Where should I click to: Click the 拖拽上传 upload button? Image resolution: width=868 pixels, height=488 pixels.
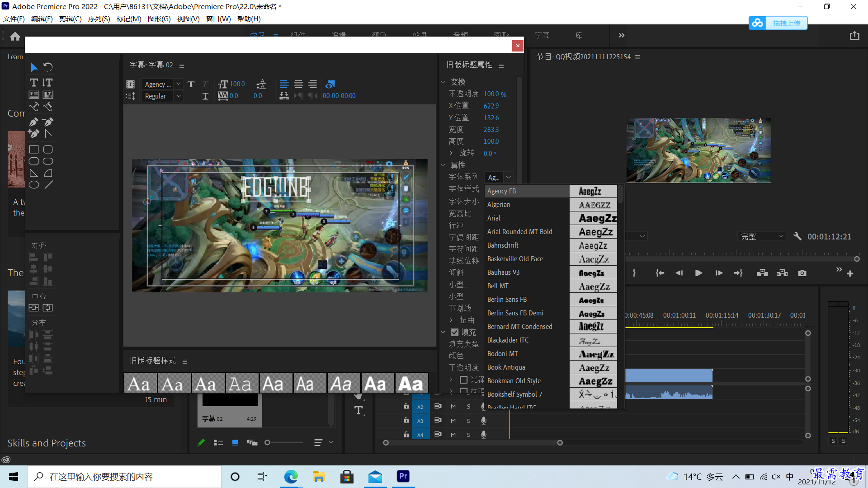pyautogui.click(x=778, y=23)
